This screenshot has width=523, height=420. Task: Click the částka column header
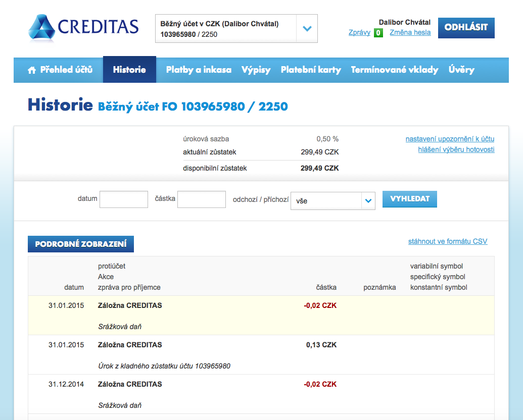tap(326, 287)
